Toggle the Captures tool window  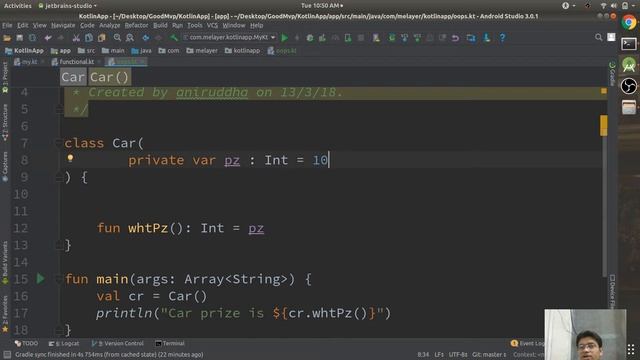5,167
